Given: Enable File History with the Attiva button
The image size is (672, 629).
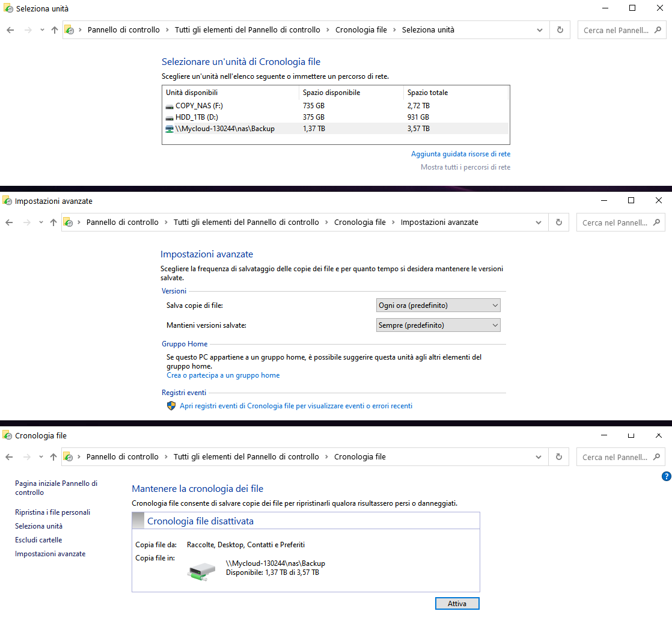Looking at the screenshot, I should (x=457, y=603).
